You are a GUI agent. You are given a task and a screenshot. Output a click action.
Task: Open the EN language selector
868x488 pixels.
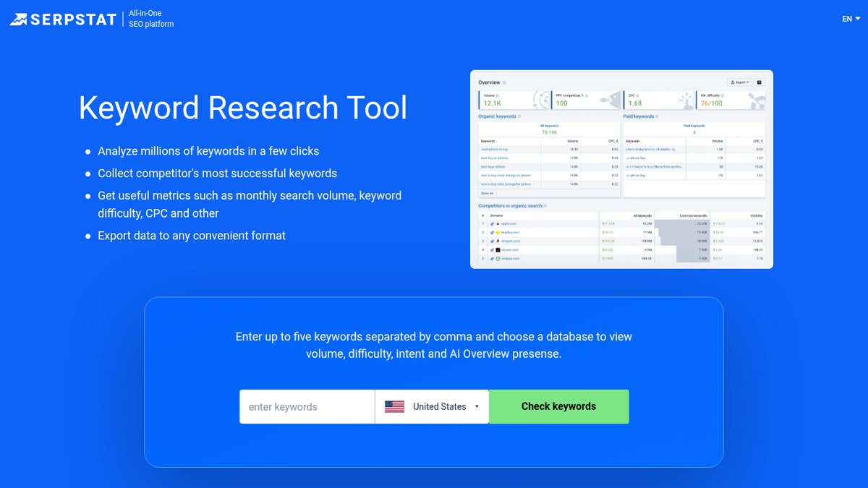(x=851, y=19)
